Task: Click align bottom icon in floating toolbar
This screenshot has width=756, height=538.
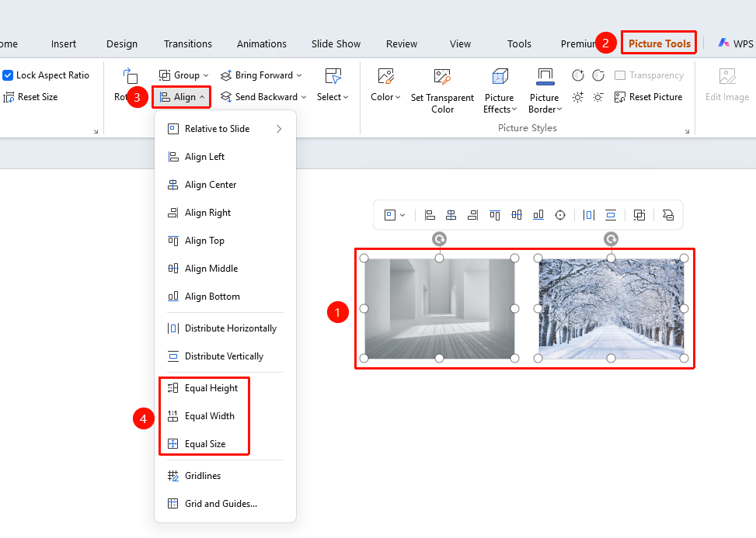Action: click(x=538, y=215)
